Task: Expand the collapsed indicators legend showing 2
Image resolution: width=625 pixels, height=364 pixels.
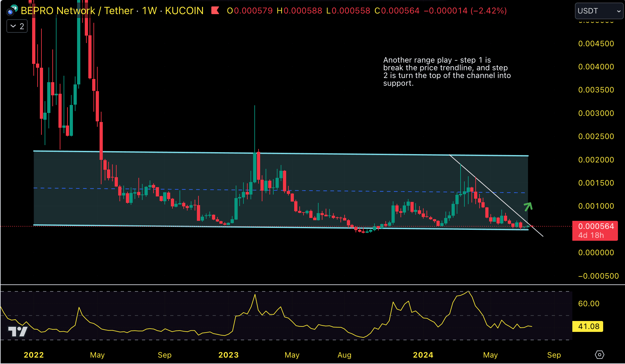Action: 17,26
